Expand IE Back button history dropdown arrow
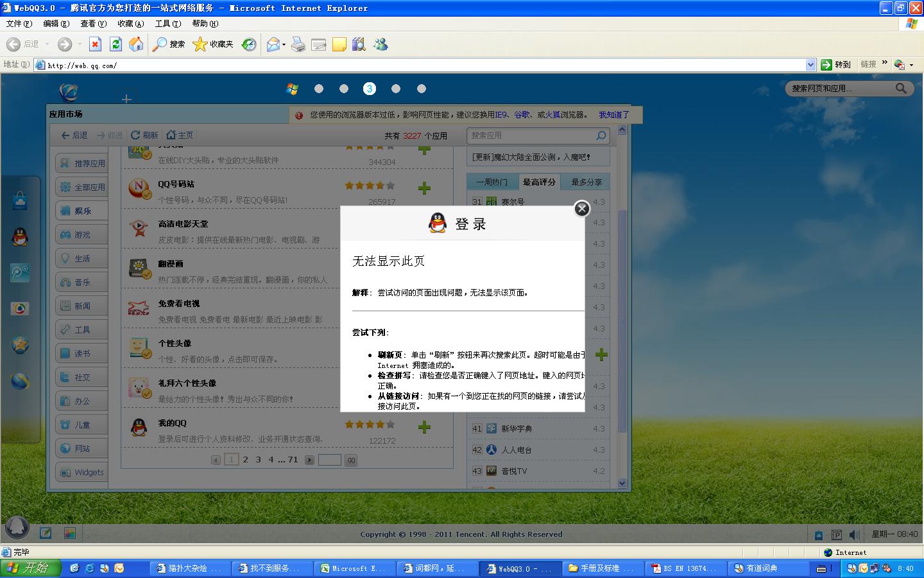The image size is (924, 578). tap(47, 44)
